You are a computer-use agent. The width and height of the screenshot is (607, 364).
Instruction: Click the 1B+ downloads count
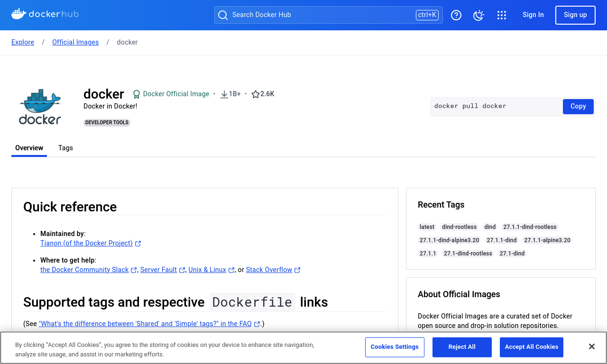click(235, 94)
